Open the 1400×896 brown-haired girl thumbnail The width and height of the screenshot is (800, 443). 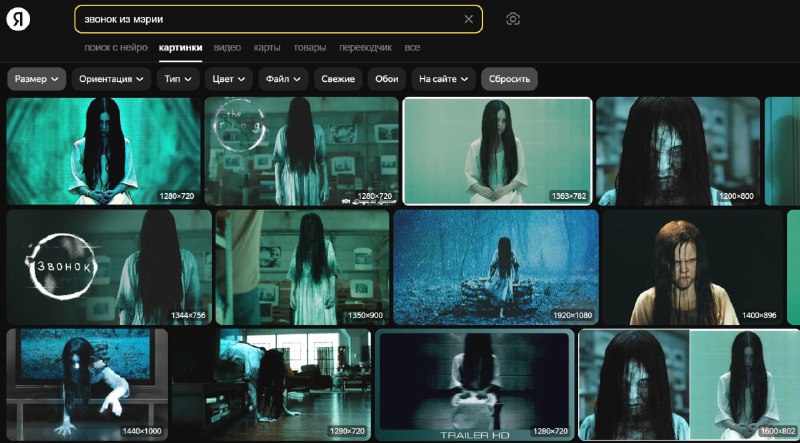point(692,267)
